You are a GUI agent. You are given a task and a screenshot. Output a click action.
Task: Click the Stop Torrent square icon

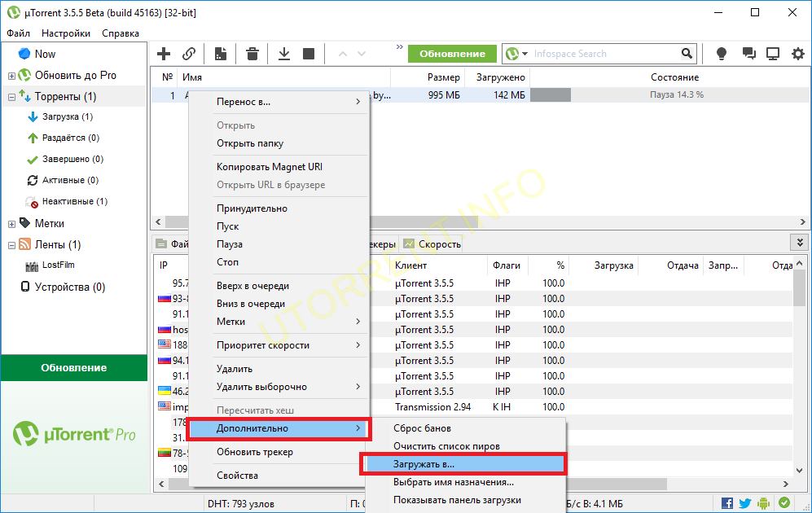[309, 53]
